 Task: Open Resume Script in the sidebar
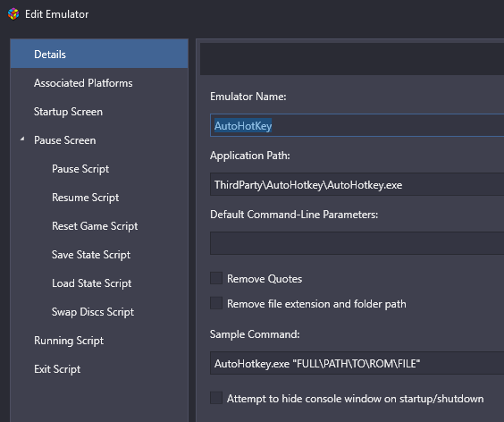point(99,198)
